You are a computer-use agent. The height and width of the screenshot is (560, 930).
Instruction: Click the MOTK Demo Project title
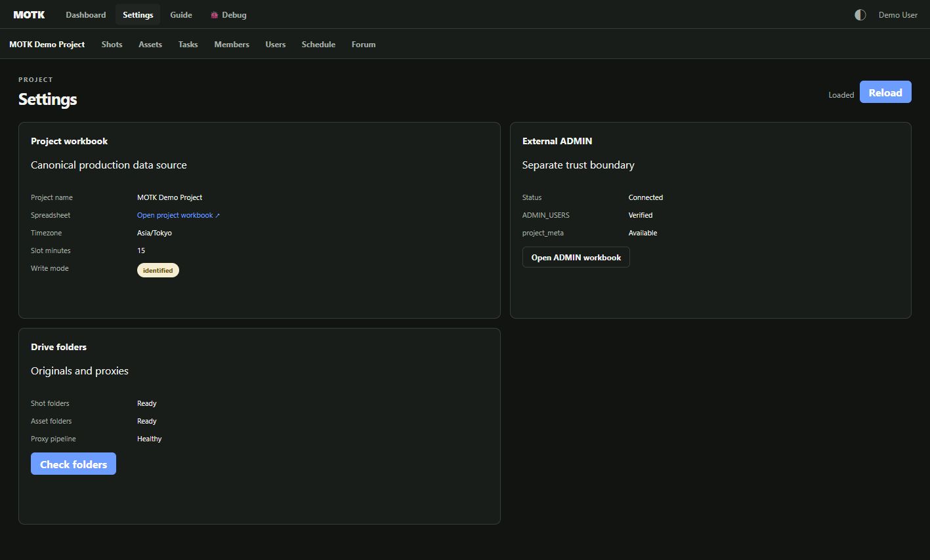pyautogui.click(x=47, y=45)
